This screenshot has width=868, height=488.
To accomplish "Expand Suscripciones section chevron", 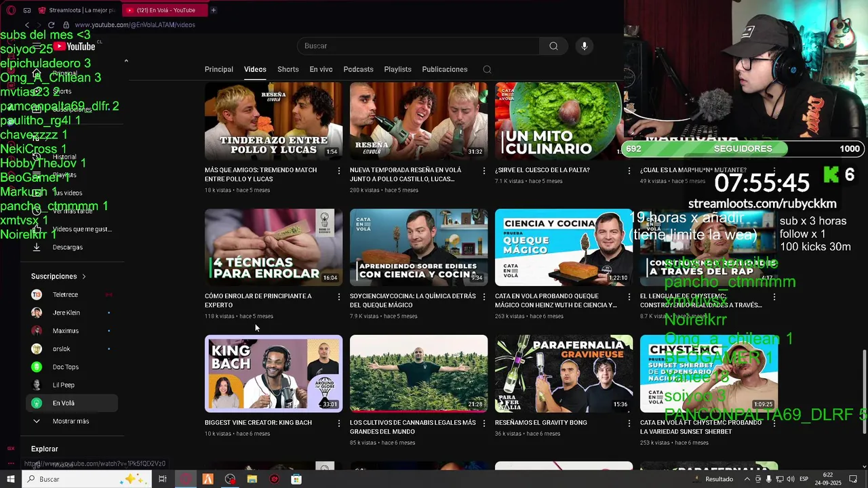I will click(x=84, y=277).
